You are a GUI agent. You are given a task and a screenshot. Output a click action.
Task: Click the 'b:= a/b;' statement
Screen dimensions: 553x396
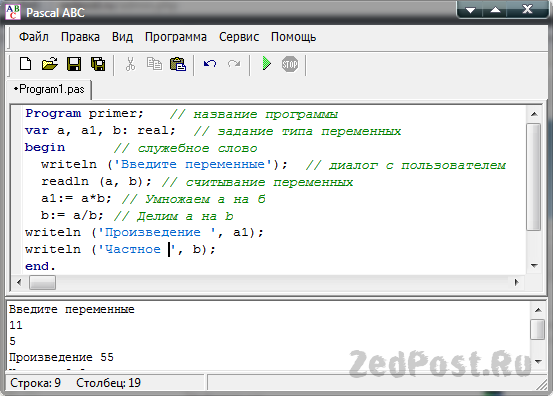72,215
